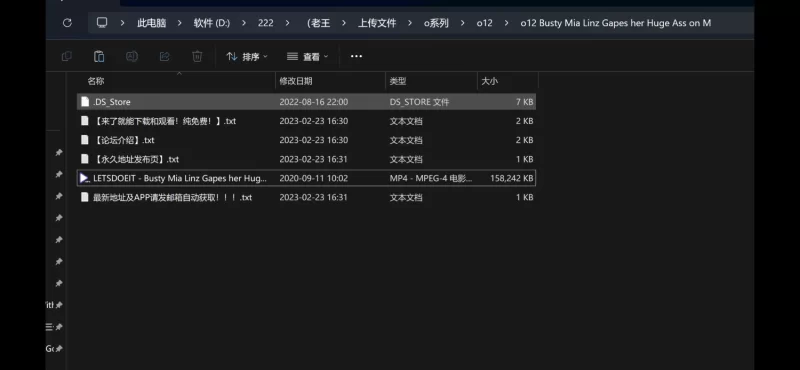
Task: Click the Share icon in the toolbar
Action: [164, 56]
